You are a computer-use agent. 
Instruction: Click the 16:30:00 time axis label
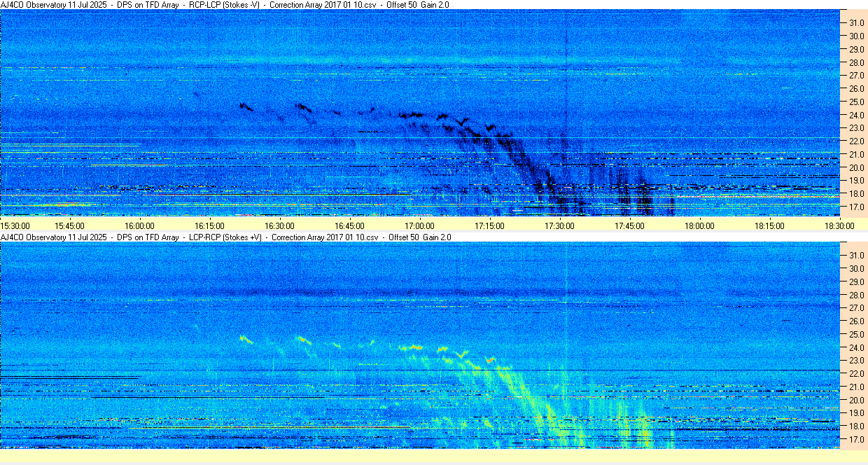point(279,225)
